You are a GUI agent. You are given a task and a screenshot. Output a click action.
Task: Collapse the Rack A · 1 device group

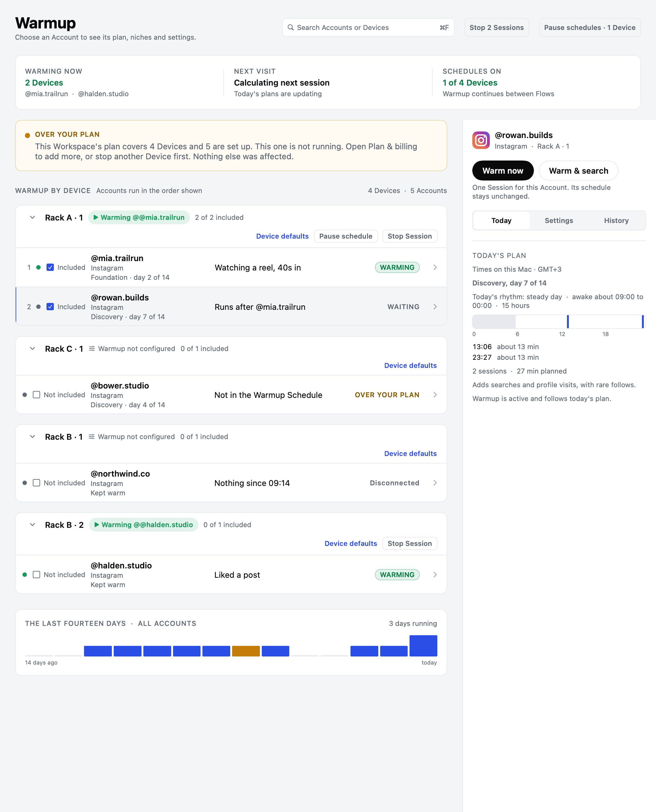tap(32, 217)
